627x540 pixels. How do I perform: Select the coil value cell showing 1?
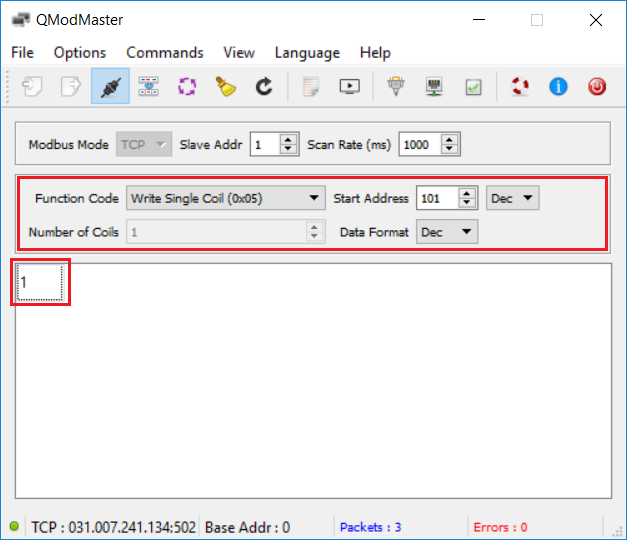click(x=40, y=282)
